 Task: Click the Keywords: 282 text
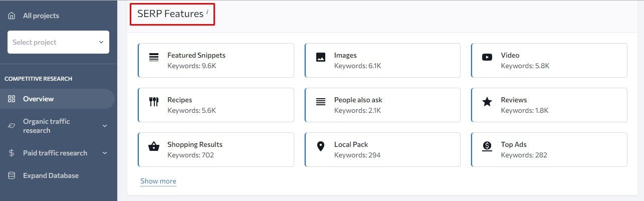[x=524, y=155]
